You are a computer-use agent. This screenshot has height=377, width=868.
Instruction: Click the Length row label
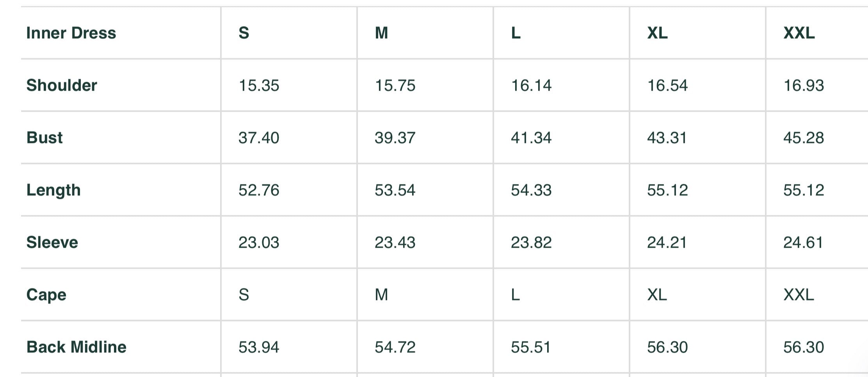tap(53, 190)
